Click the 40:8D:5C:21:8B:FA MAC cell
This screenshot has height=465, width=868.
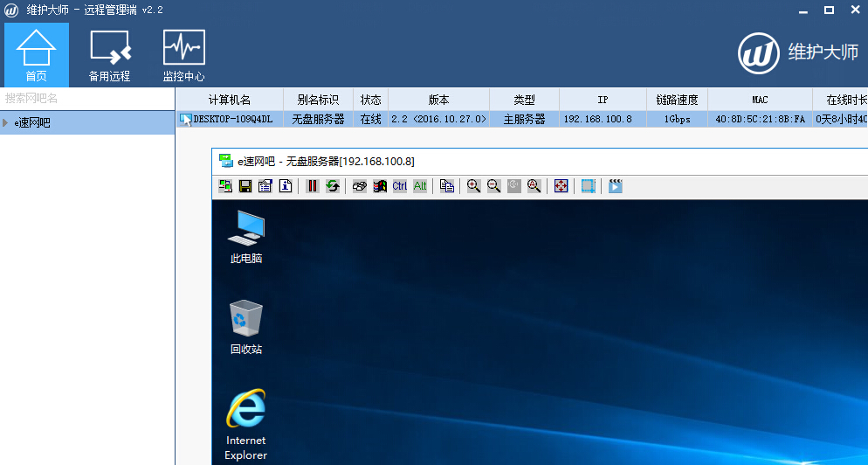point(760,119)
